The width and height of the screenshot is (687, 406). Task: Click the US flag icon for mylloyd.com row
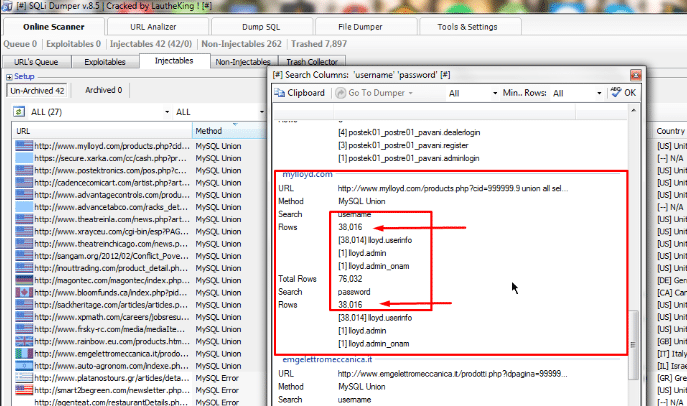(x=24, y=146)
